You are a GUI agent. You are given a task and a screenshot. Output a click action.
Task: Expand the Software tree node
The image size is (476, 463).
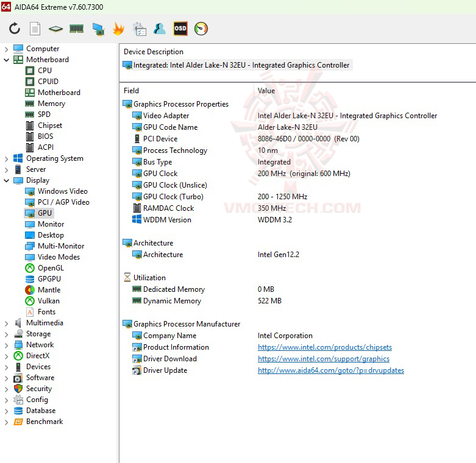click(6, 378)
